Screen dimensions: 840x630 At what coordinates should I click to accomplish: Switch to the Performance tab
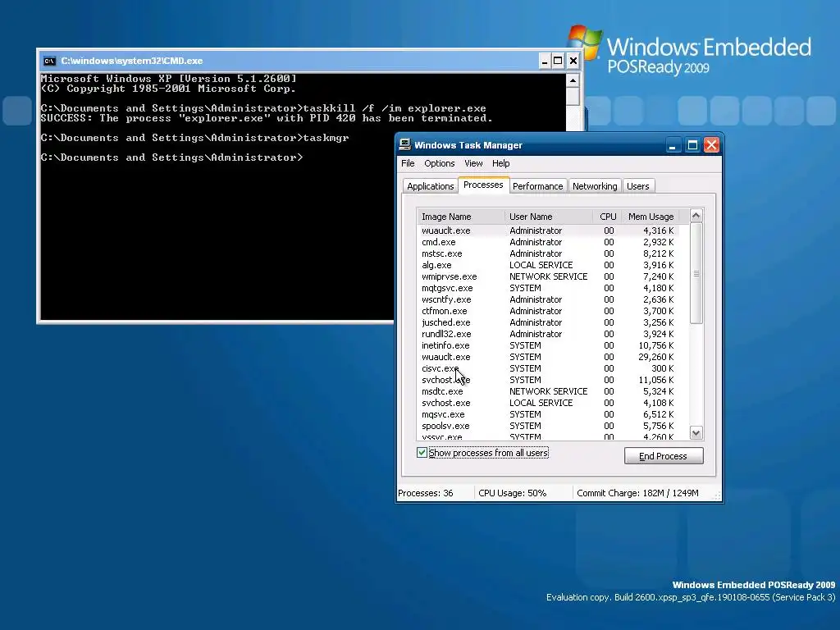click(x=538, y=186)
